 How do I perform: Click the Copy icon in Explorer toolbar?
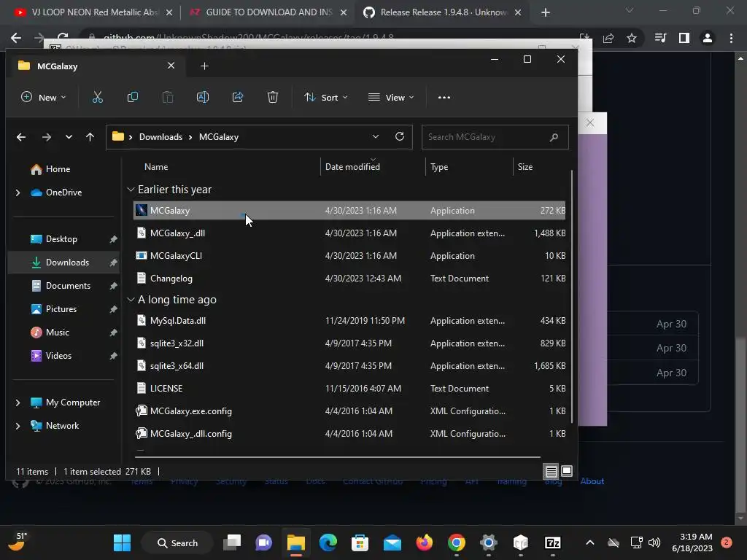point(133,98)
